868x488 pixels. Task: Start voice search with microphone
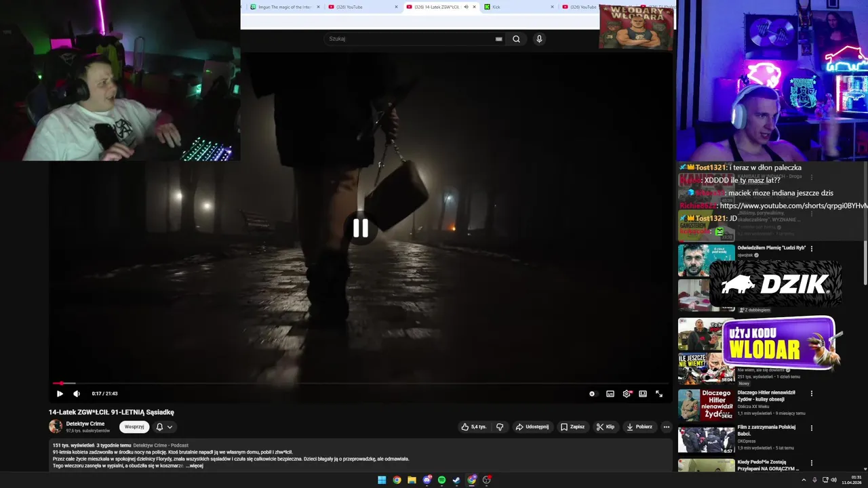(539, 39)
